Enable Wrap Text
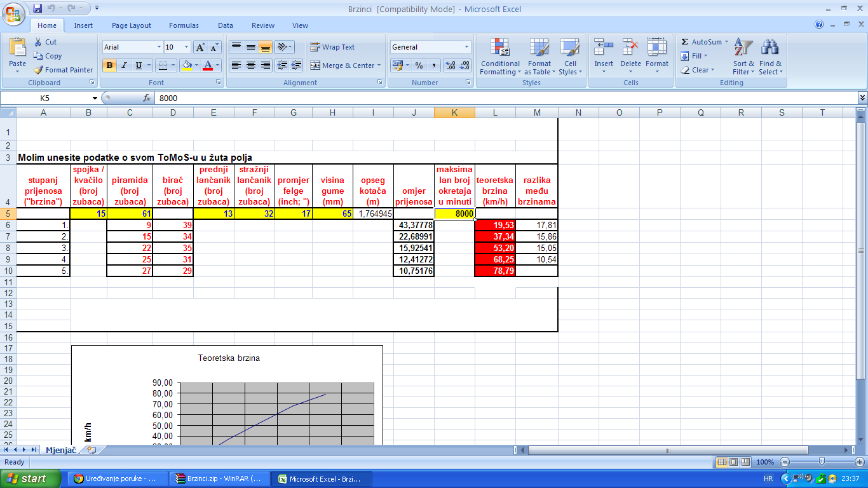The image size is (868, 488). coord(332,47)
